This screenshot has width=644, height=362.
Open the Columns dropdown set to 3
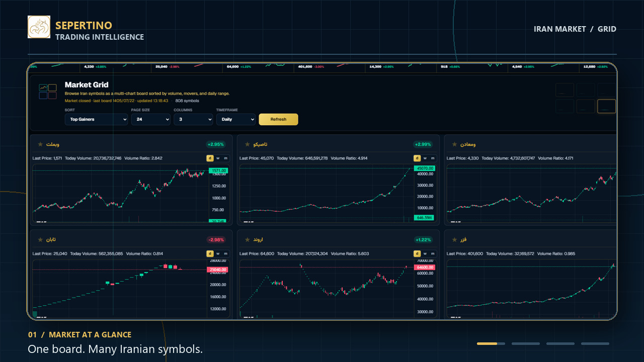tap(193, 119)
